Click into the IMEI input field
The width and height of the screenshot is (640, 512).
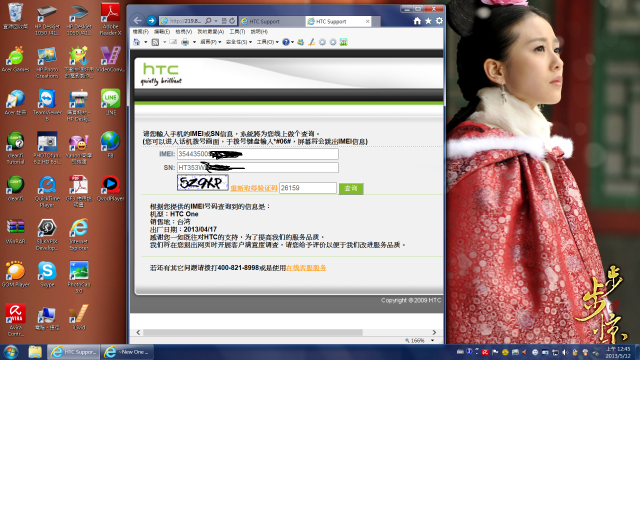tap(258, 154)
